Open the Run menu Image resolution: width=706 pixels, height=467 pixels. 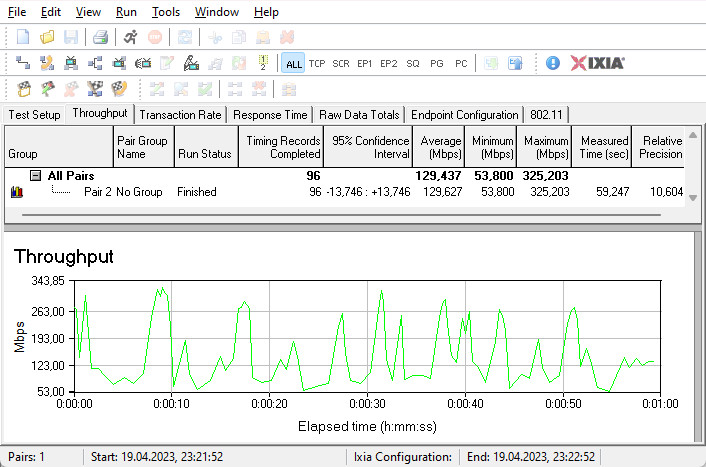(126, 12)
